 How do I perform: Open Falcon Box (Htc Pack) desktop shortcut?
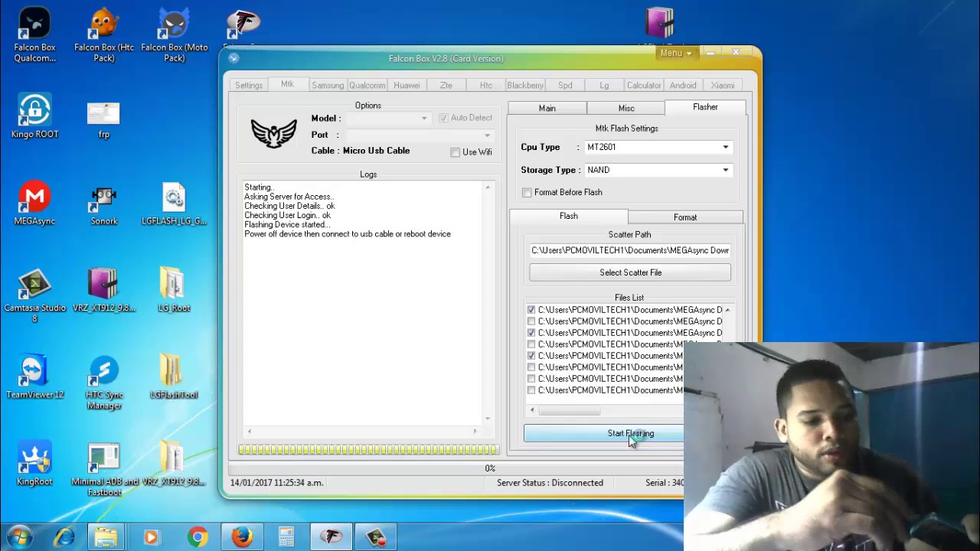tap(104, 35)
